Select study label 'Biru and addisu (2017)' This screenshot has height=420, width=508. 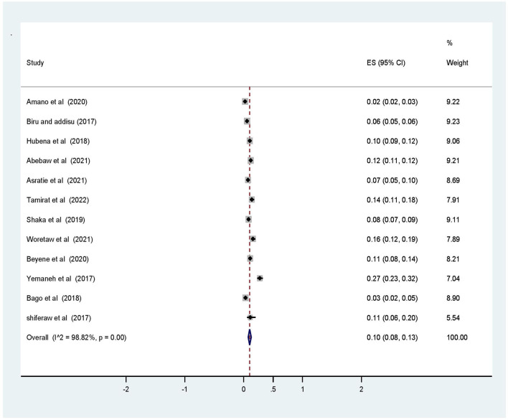(61, 121)
